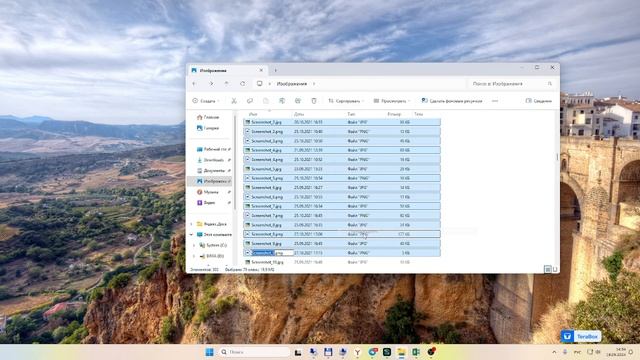The height and width of the screenshot is (360, 640).
Task: Click the language indicator in tray
Action: pos(578,352)
